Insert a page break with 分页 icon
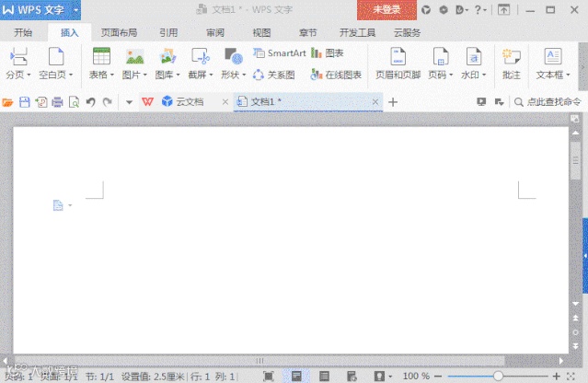Viewport: 588px width, 383px height. coord(18,57)
